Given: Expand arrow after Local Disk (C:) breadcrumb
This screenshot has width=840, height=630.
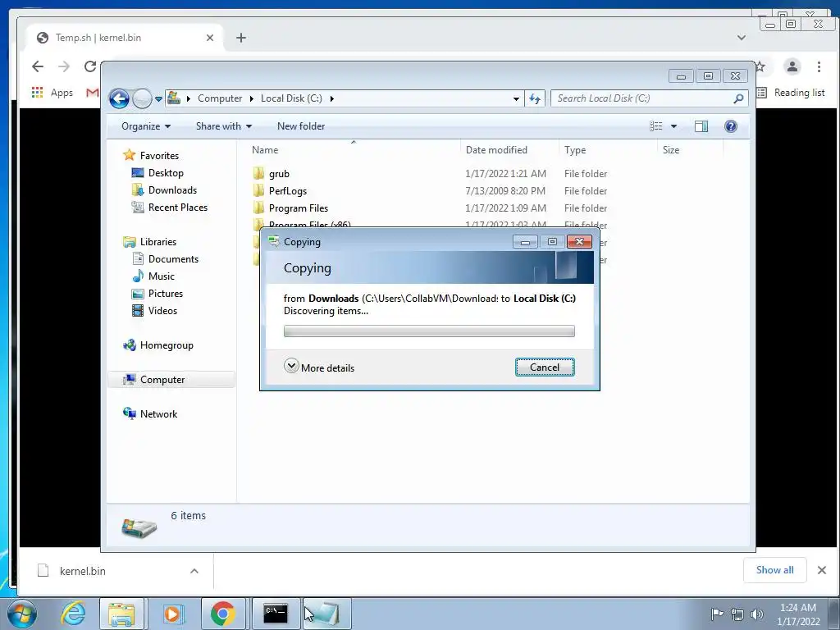Looking at the screenshot, I should pos(332,98).
